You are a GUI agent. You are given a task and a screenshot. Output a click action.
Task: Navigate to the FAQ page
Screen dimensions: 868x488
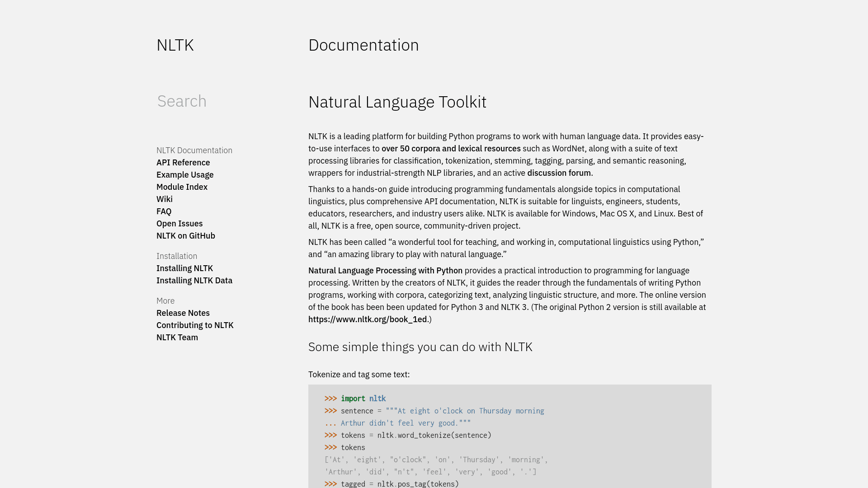164,211
